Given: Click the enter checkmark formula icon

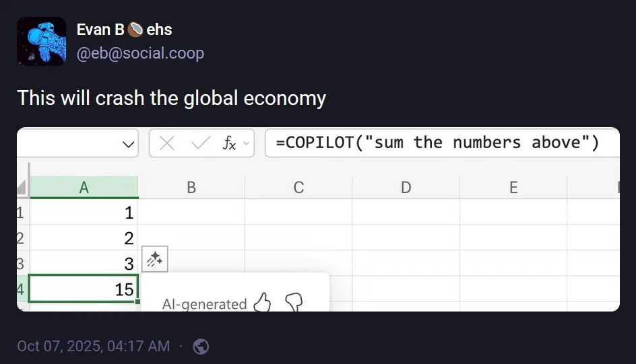Looking at the screenshot, I should [x=201, y=143].
